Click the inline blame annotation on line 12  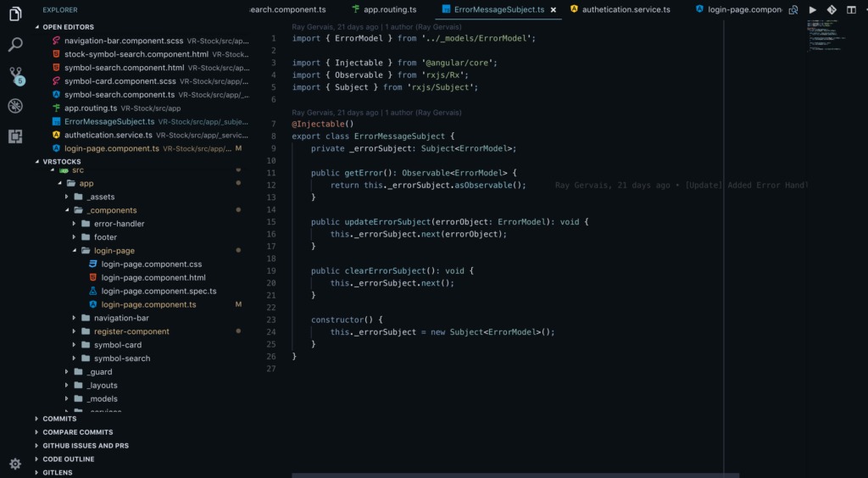coord(681,186)
